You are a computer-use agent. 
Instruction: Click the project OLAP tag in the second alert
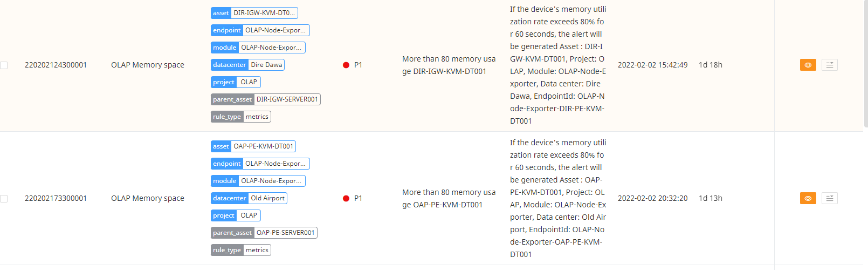coord(236,215)
